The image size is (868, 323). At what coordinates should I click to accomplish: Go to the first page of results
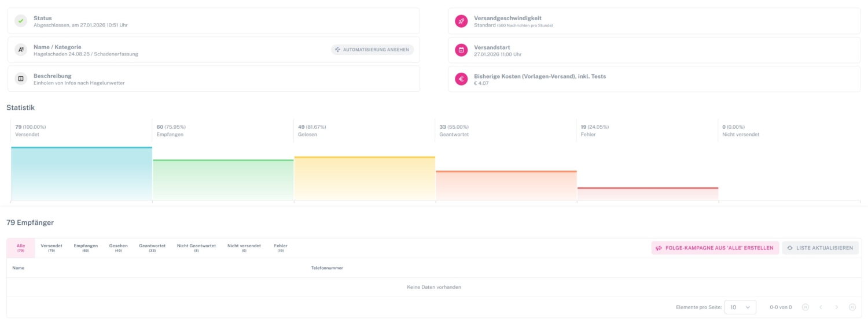pyautogui.click(x=805, y=307)
